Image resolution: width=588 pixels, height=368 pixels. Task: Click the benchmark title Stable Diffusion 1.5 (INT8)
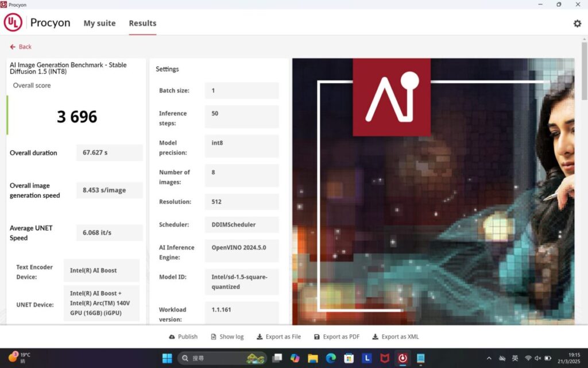(68, 68)
